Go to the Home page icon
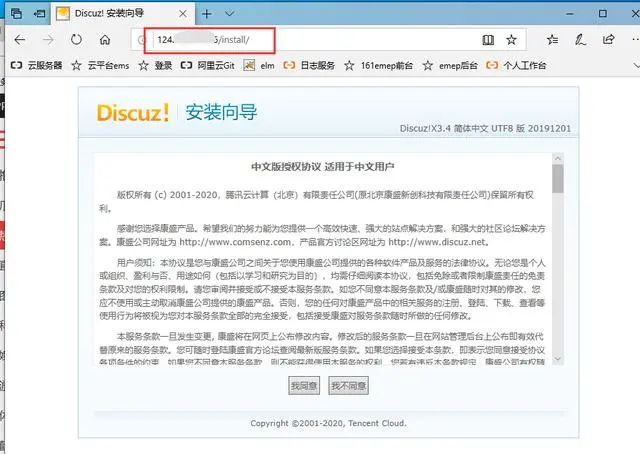640x454 pixels. (105, 40)
